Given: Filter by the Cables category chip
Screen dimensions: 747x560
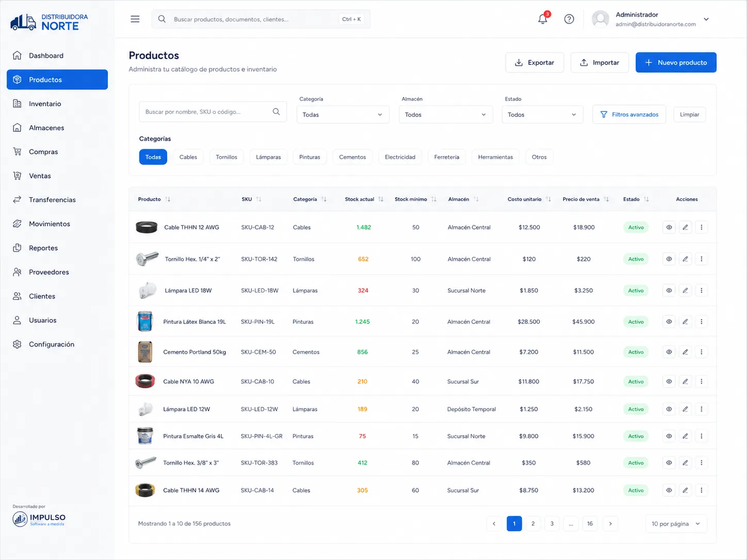Looking at the screenshot, I should (188, 157).
